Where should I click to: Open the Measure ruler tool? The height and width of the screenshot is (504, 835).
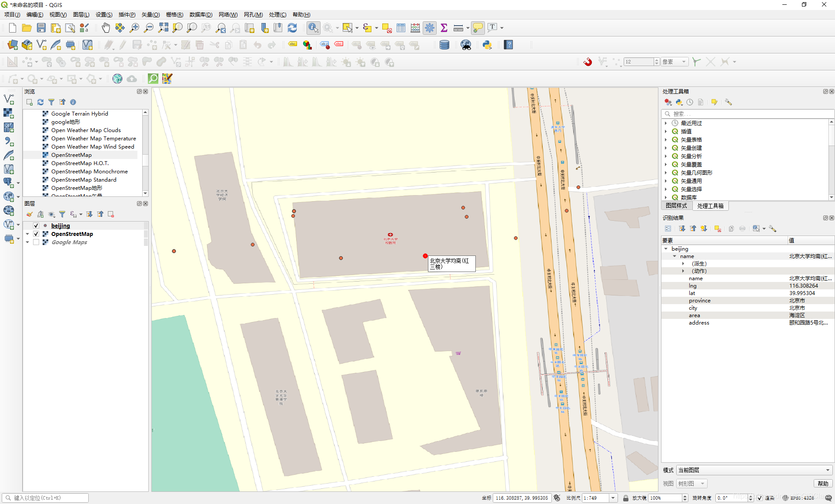pyautogui.click(x=458, y=28)
